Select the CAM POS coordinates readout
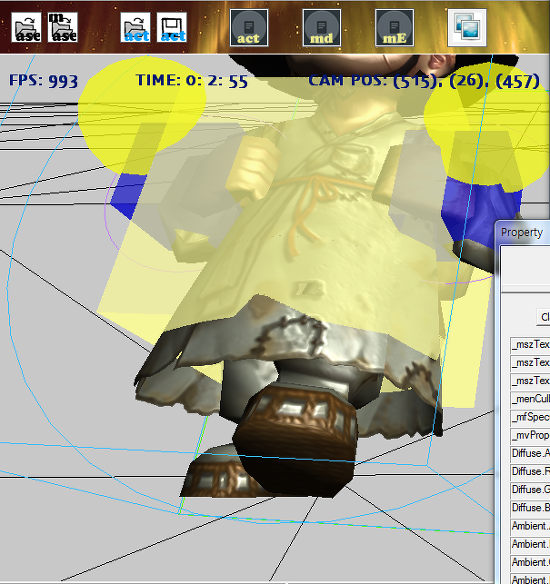Screen dimensions: 550x584 (424, 81)
